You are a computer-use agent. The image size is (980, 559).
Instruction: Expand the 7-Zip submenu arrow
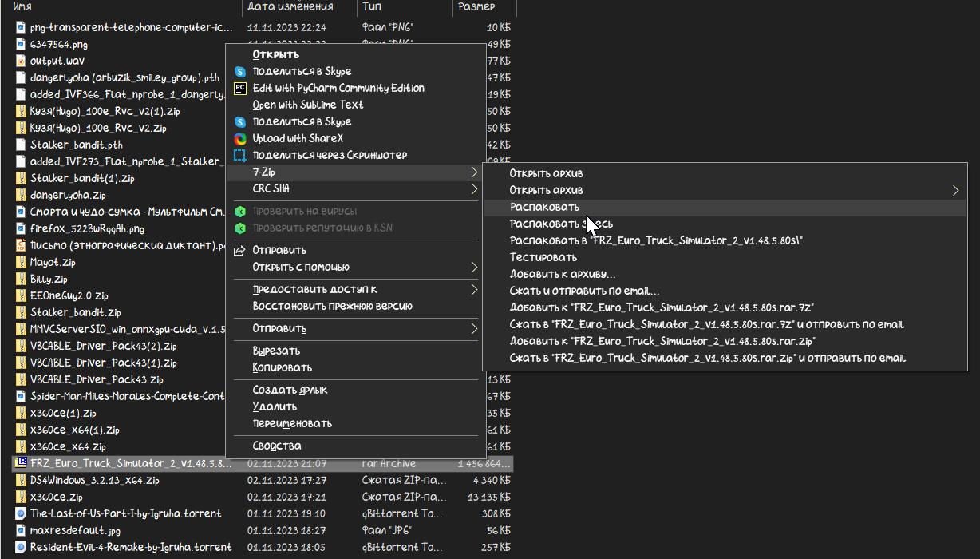tap(474, 172)
